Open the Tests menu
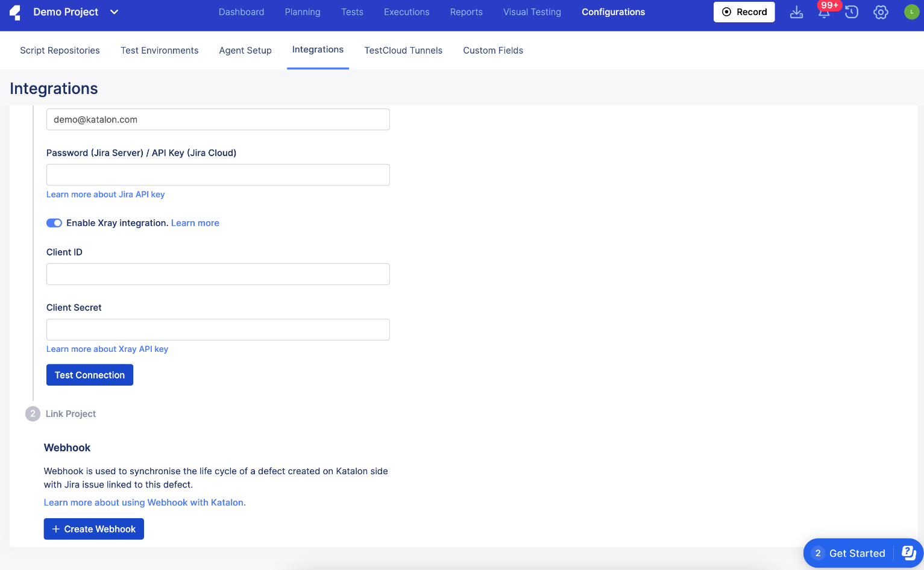 (x=352, y=12)
